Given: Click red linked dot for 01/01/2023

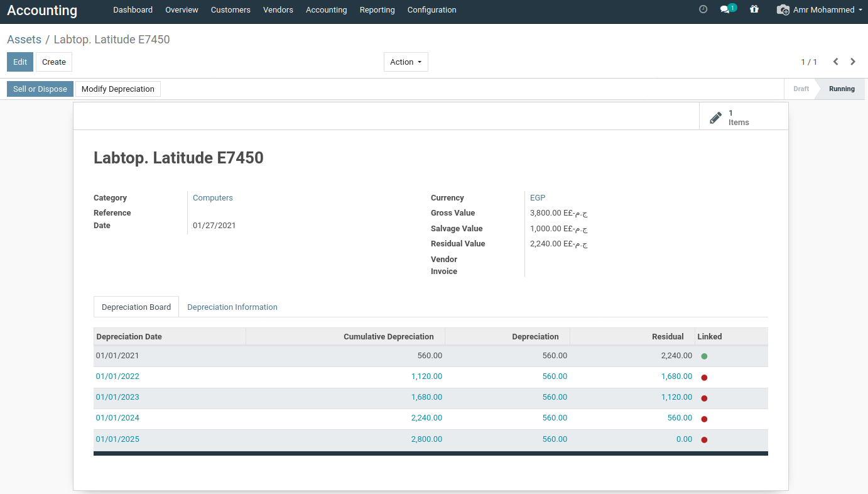Looking at the screenshot, I should [x=704, y=398].
